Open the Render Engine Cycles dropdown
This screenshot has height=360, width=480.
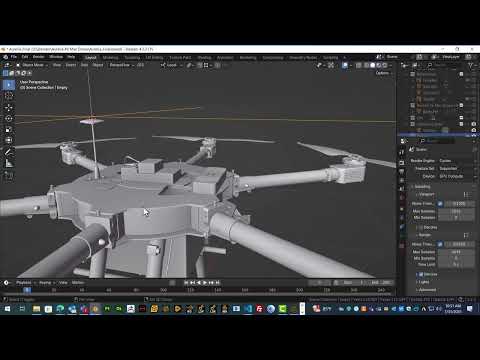[455, 161]
